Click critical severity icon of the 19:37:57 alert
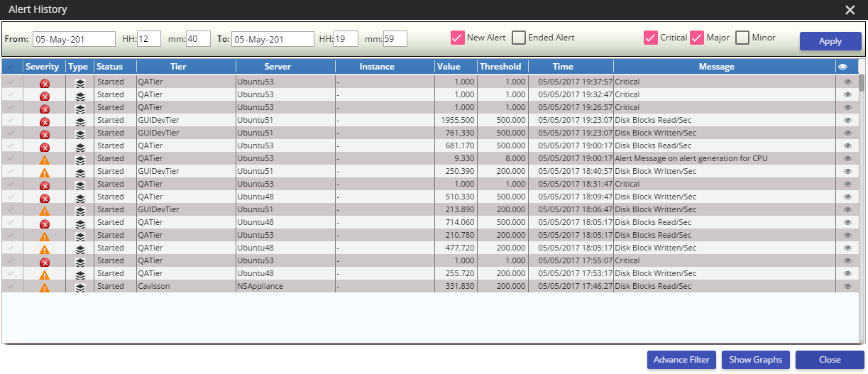The image size is (868, 374). [x=44, y=83]
